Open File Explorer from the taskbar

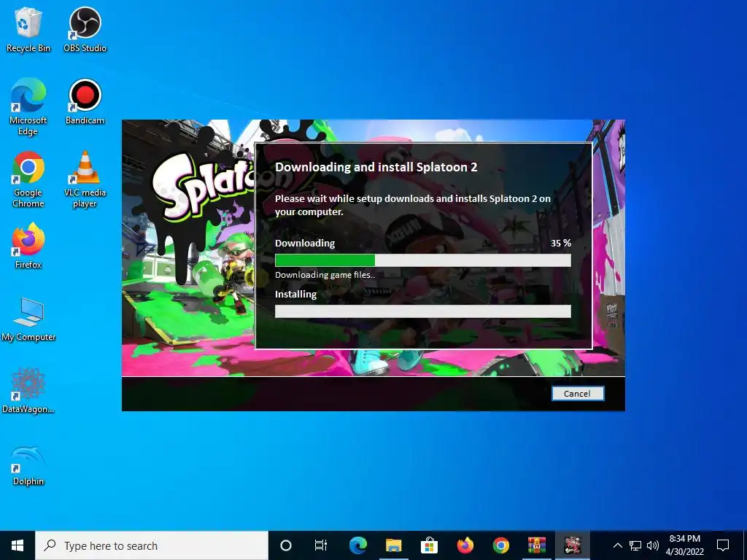[393, 545]
